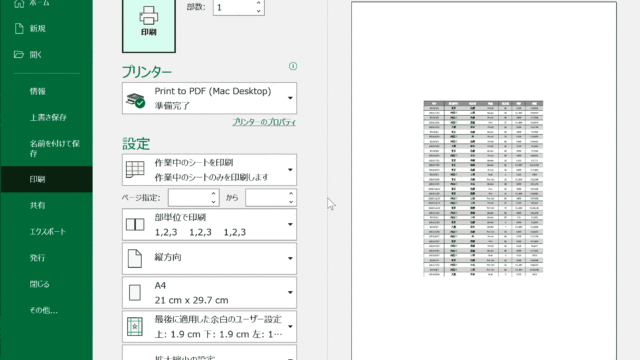The image size is (640, 360).
Task: Increase the 部数 copies count
Action: 258,3
